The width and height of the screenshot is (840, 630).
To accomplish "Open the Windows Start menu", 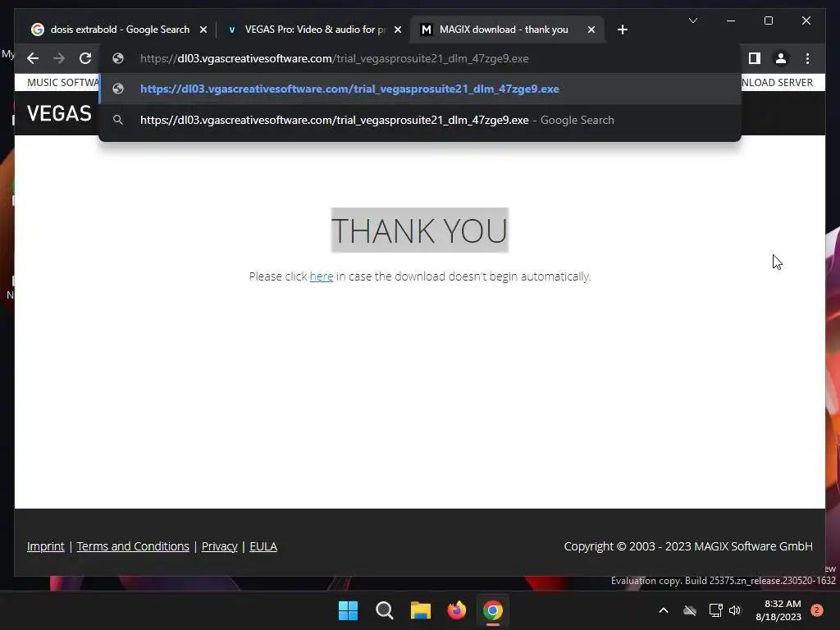I will click(x=348, y=610).
